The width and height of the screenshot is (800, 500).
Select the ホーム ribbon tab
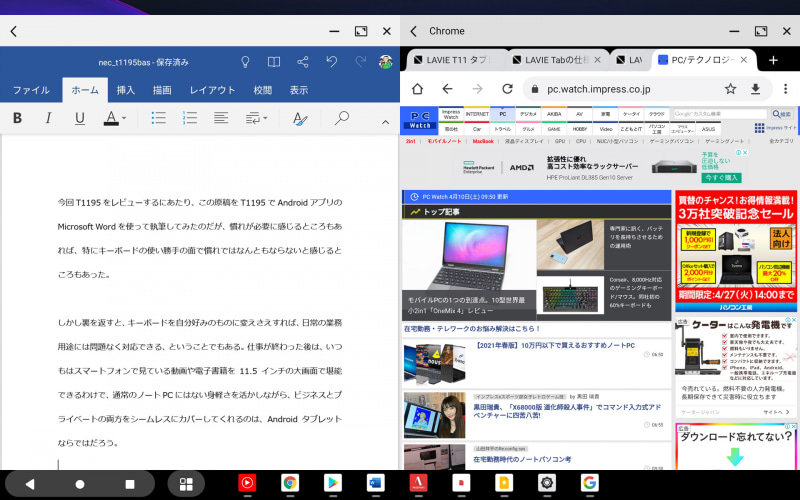85,90
